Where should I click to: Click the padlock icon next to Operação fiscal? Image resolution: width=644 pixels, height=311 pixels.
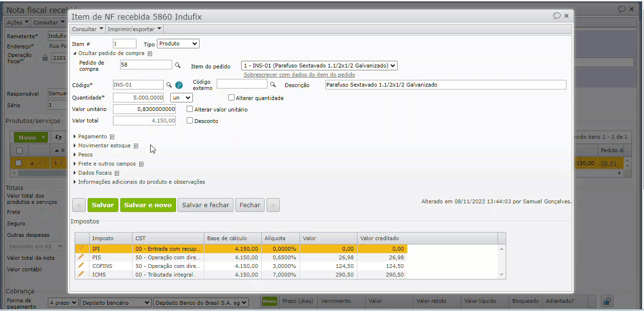point(45,58)
